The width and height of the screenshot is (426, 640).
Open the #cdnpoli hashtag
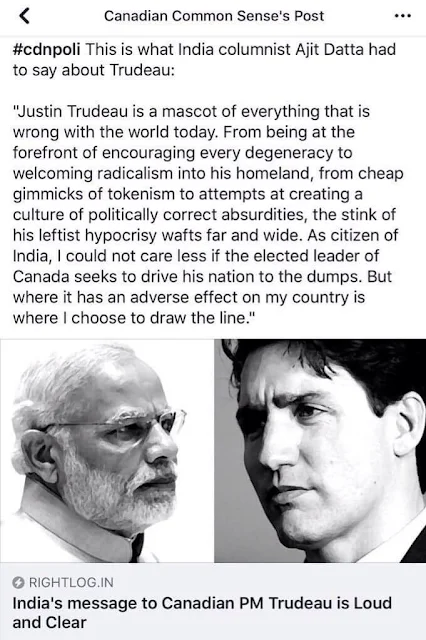point(47,50)
